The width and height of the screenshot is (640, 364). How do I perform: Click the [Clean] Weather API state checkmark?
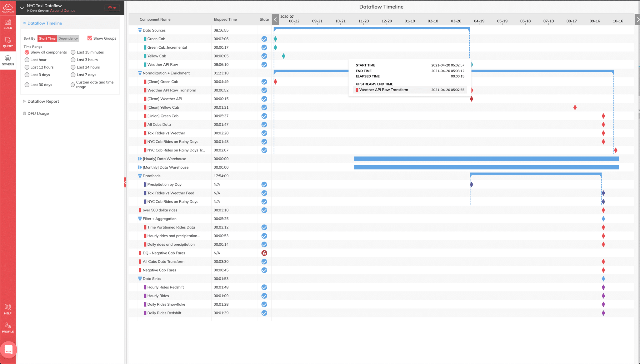264,99
